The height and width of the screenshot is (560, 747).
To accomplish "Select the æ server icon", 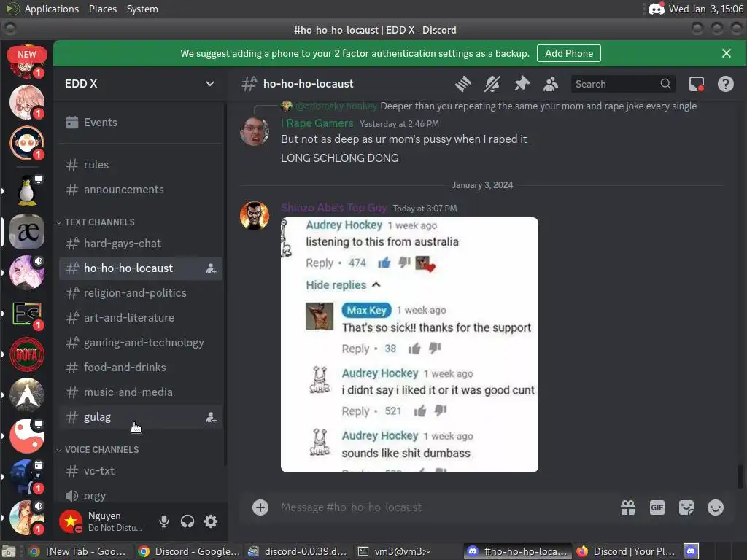I will coord(27,232).
